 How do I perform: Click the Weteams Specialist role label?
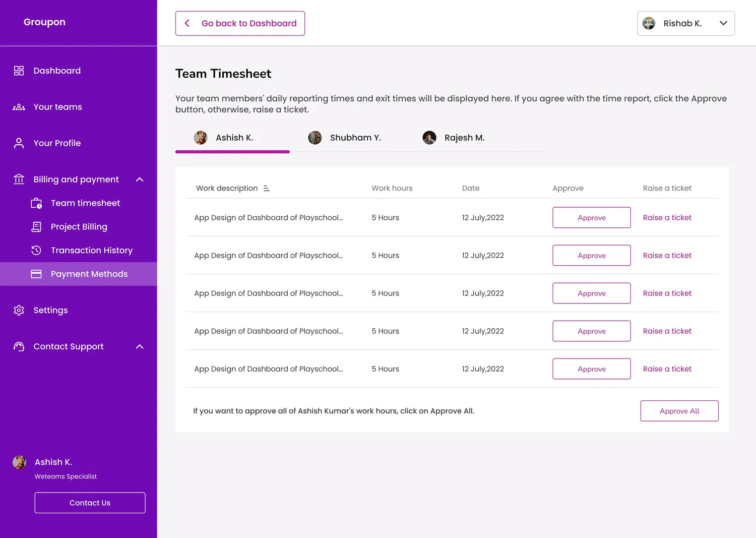coord(66,476)
